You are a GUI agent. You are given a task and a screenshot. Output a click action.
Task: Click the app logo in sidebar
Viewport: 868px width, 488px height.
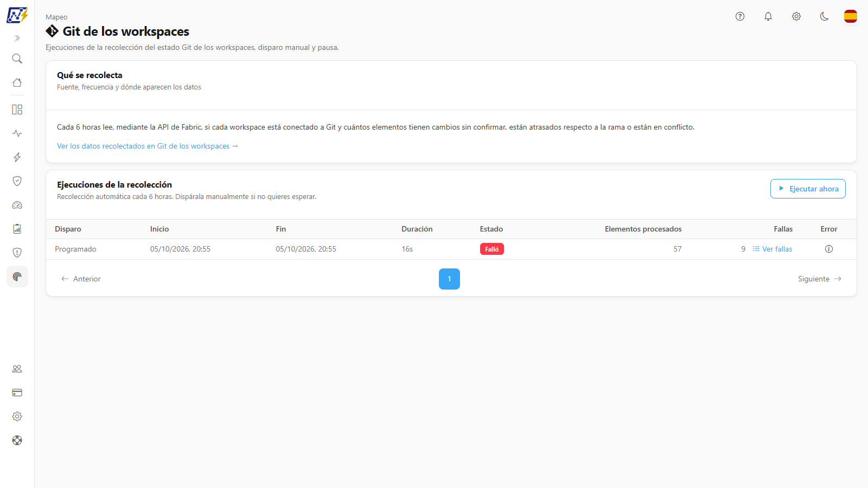pyautogui.click(x=17, y=15)
